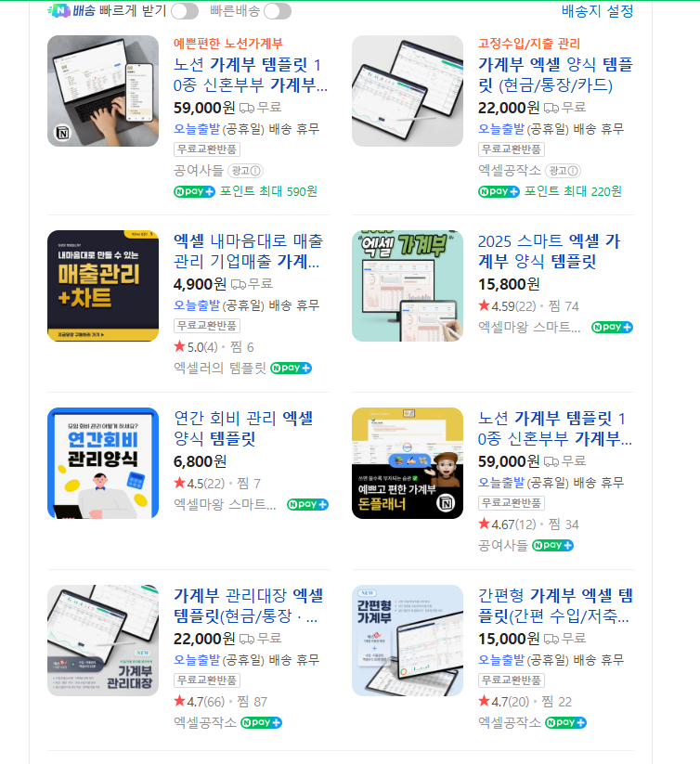This screenshot has width=700, height=764.
Task: Click the star rating 4.7(66) review score
Action: click(x=200, y=702)
